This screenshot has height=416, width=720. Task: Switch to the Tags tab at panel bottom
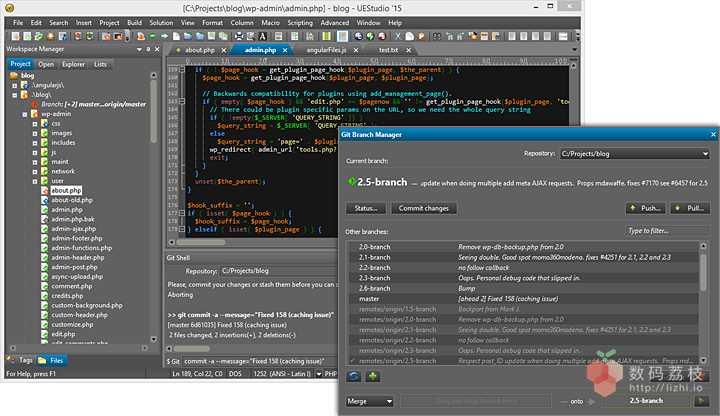(21, 360)
